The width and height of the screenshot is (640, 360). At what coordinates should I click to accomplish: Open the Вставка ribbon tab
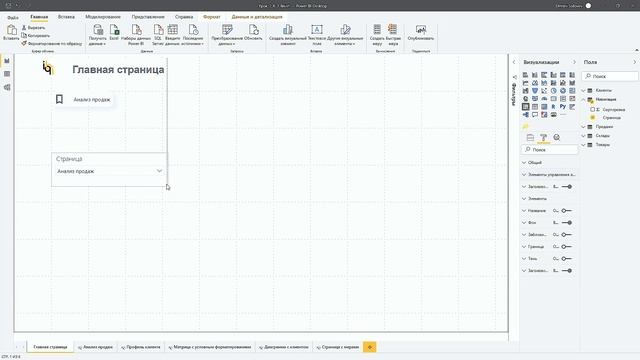point(66,17)
